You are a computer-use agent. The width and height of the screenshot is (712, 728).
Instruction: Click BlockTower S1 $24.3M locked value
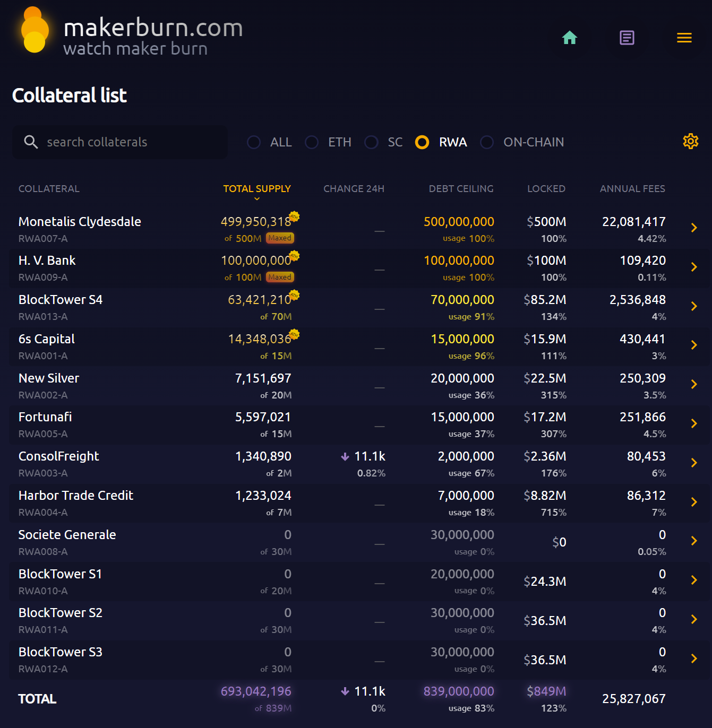(x=545, y=582)
